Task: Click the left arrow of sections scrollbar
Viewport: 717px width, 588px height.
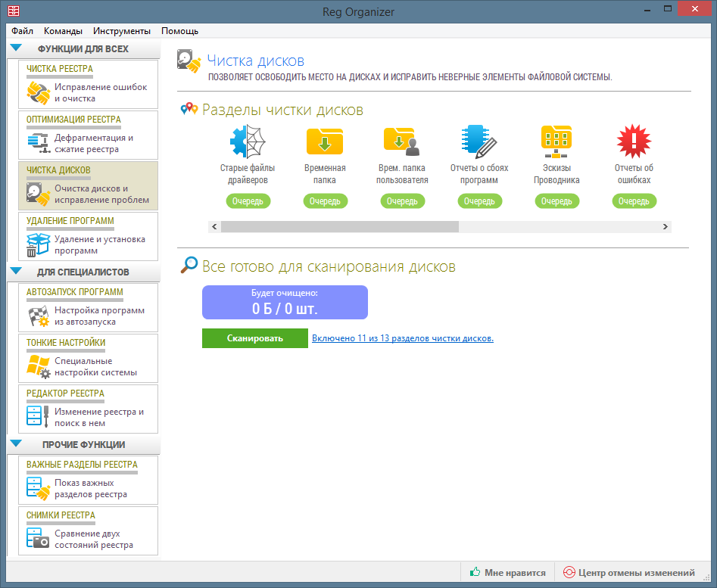Action: pos(214,226)
